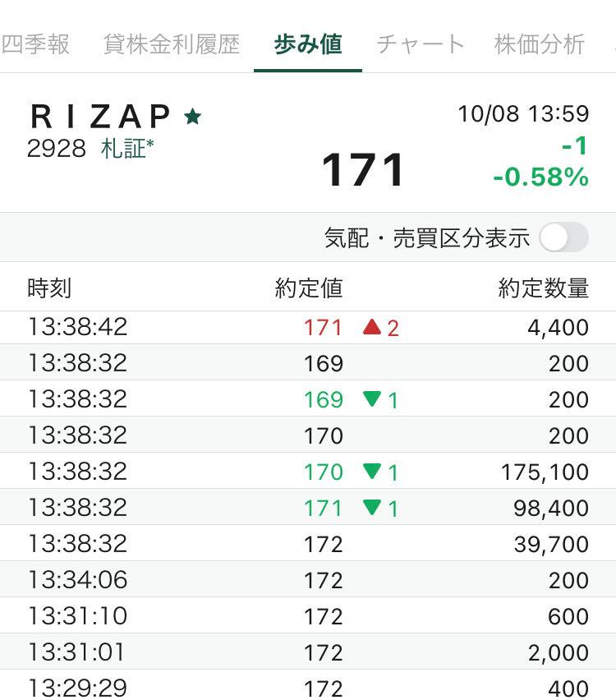Click the 13:38:42 time cell

[x=78, y=327]
